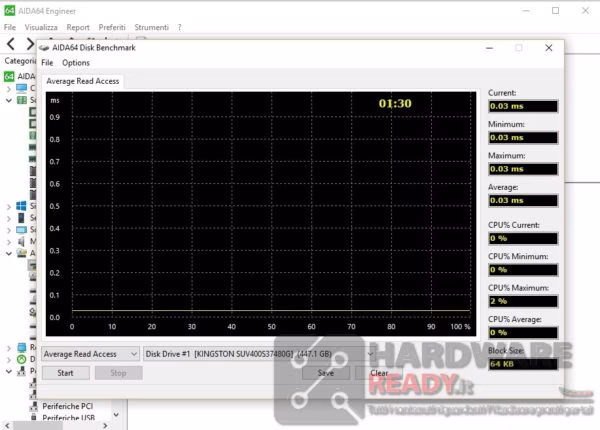Click the disk icon in Disk Benchmark title bar
This screenshot has width=600, height=430.
[44, 48]
